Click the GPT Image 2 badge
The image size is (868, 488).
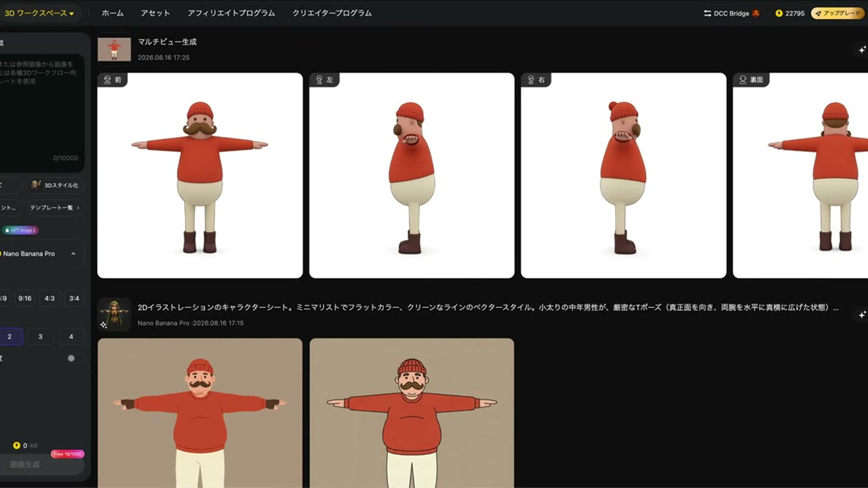(20, 230)
